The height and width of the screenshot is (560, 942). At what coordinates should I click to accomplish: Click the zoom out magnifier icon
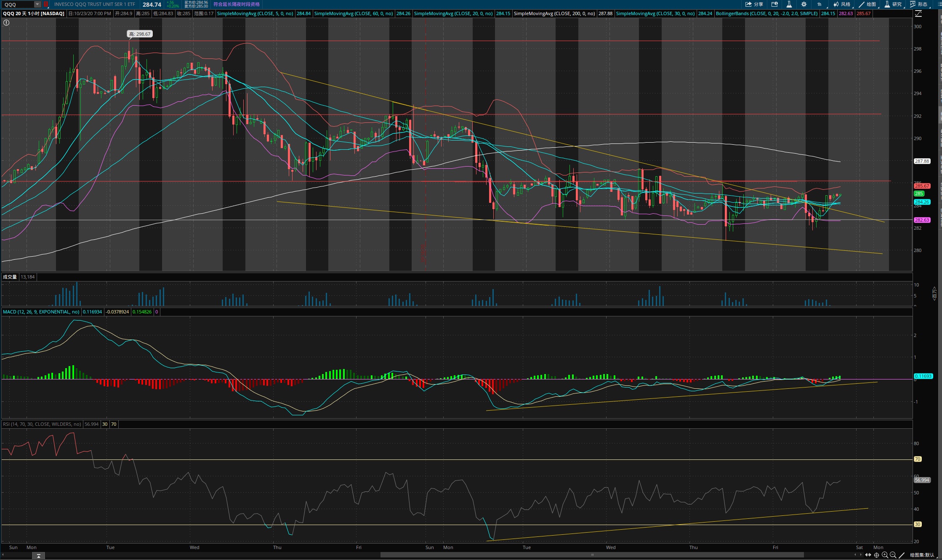click(893, 555)
